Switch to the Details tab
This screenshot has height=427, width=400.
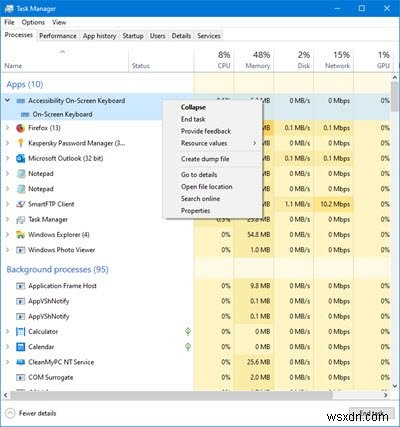click(x=181, y=36)
